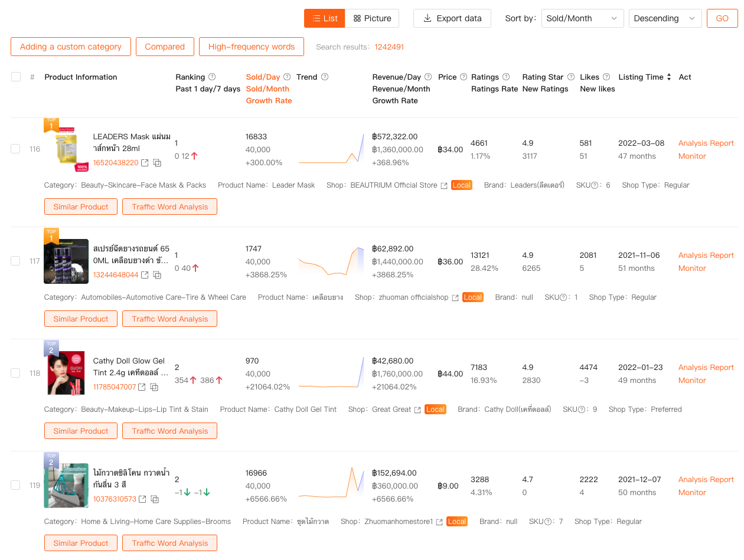Click help icon next to Rating Star header
744x560 pixels.
[570, 77]
